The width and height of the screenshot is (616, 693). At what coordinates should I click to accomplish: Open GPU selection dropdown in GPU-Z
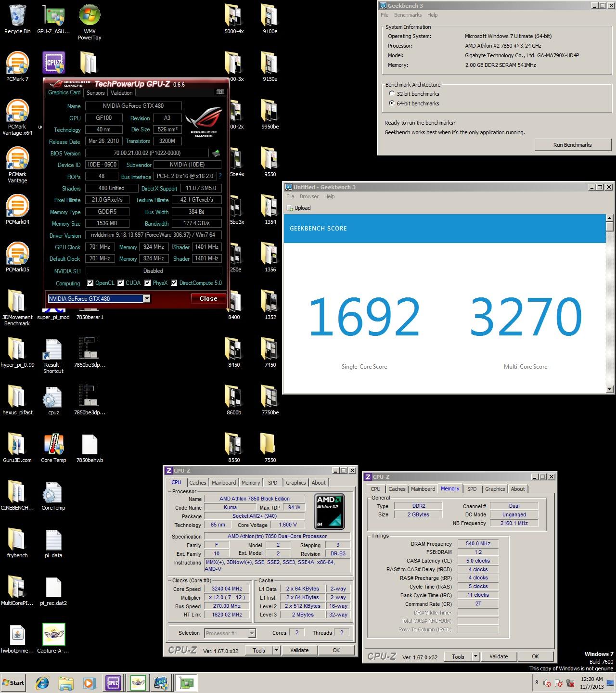(x=147, y=299)
